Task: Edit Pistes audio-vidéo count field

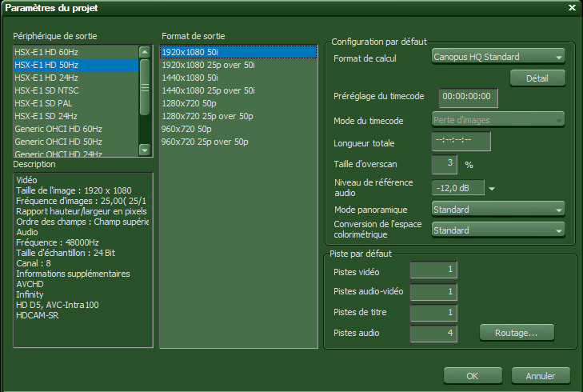Action: click(x=433, y=292)
